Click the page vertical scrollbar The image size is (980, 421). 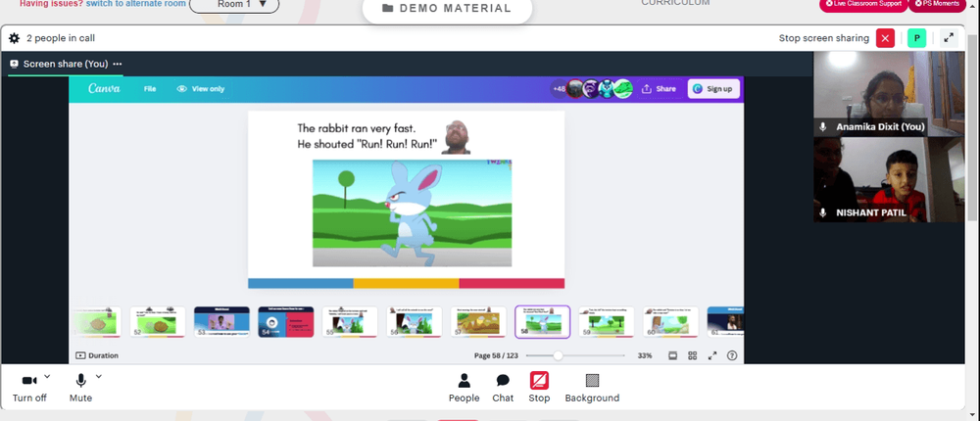(973, 125)
